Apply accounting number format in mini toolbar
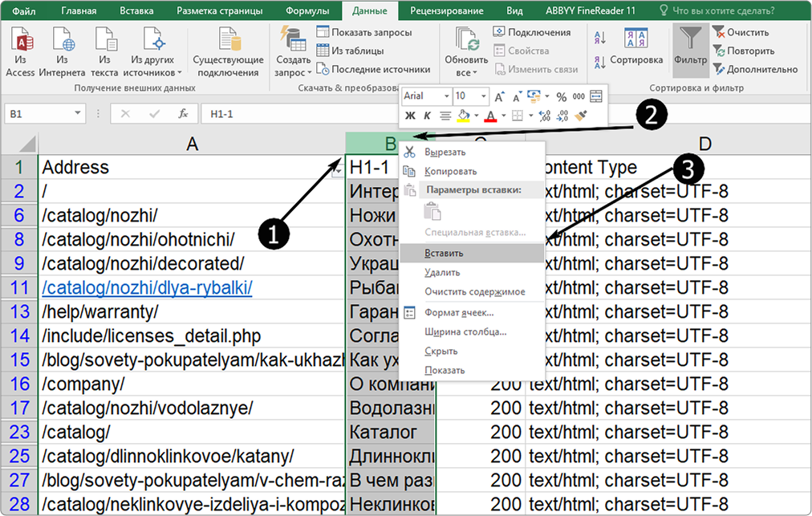Viewport: 812px width, 516px height. [534, 96]
